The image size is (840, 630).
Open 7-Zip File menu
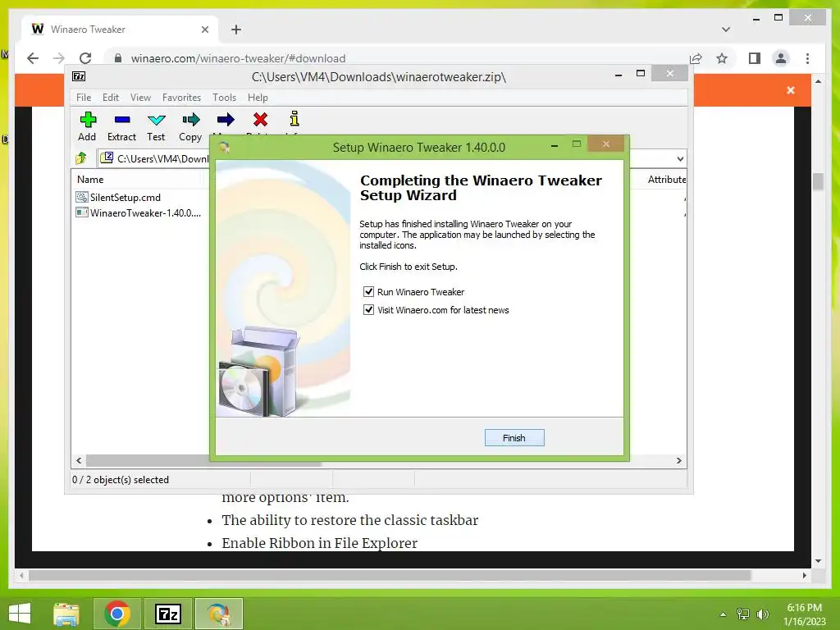(84, 98)
